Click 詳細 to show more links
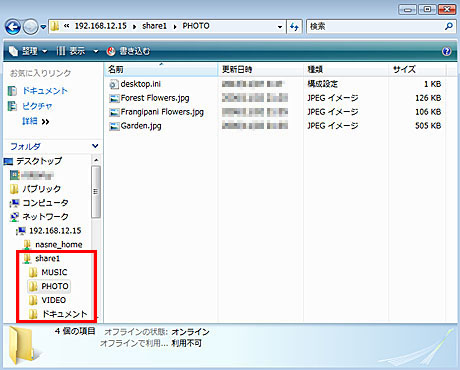Screen dimensions: 460x370 (36, 121)
